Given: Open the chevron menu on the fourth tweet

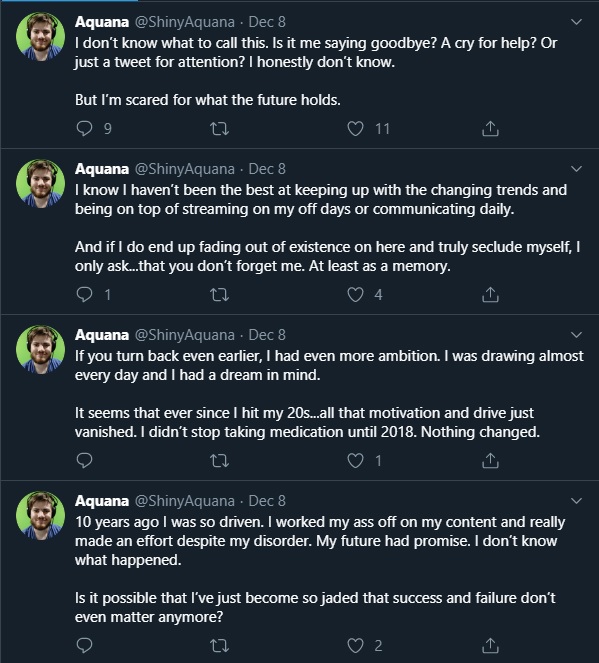Looking at the screenshot, I should click(x=577, y=501).
